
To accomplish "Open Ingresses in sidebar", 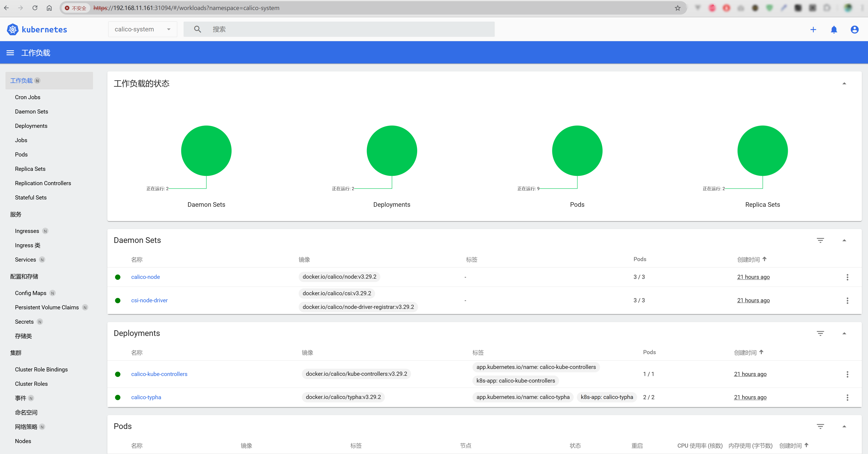I will (27, 231).
